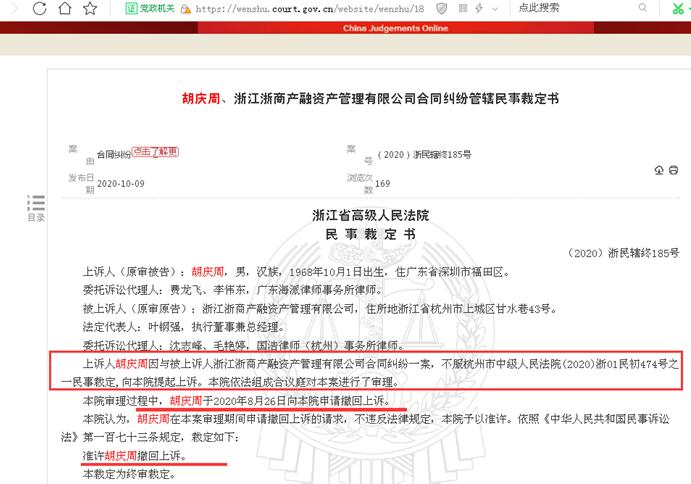Click the address bar URL wenshu.court.gov.cn

[310, 9]
